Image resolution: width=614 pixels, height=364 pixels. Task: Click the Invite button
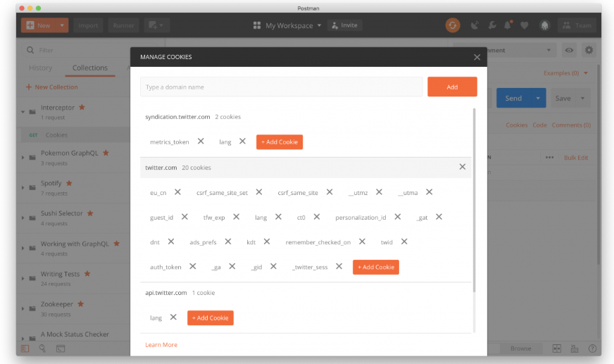tap(344, 25)
